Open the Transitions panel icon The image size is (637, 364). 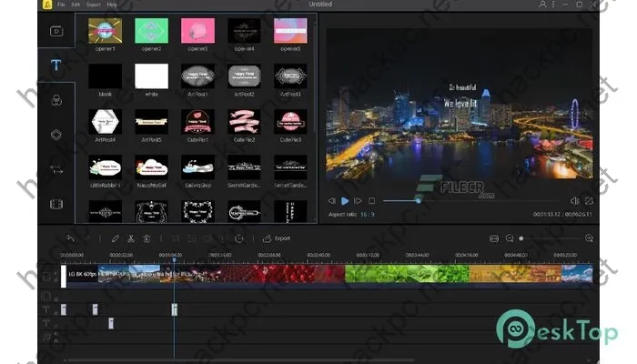point(56,168)
